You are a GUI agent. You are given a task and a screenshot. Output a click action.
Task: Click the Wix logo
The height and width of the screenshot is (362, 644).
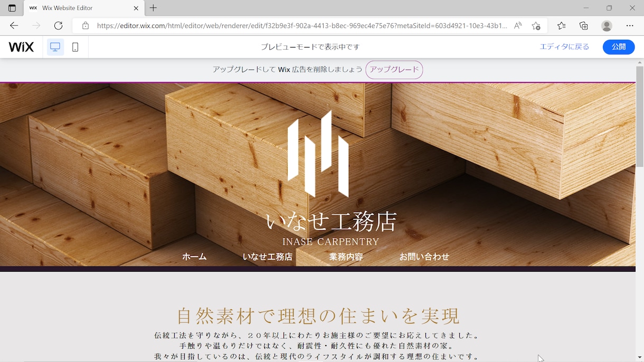click(21, 47)
